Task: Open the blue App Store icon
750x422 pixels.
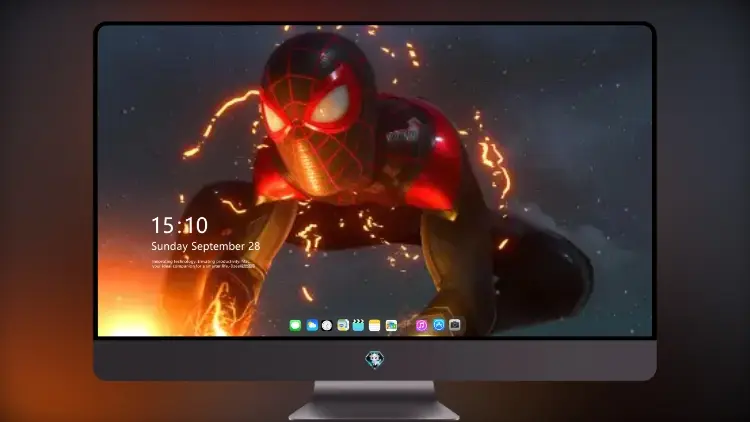Action: pos(439,325)
